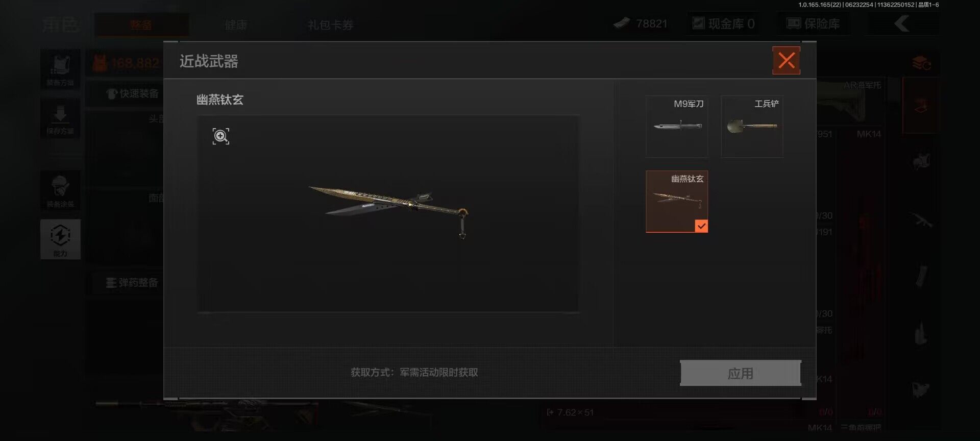Open the 装备涂装 helmet skin icon
The width and height of the screenshot is (980, 441).
coord(60,190)
